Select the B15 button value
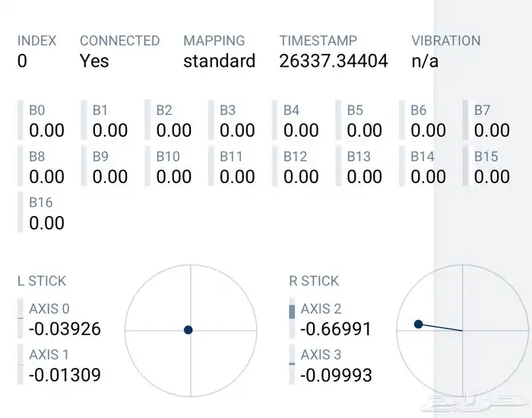Image resolution: width=532 pixels, height=418 pixels. [492, 176]
